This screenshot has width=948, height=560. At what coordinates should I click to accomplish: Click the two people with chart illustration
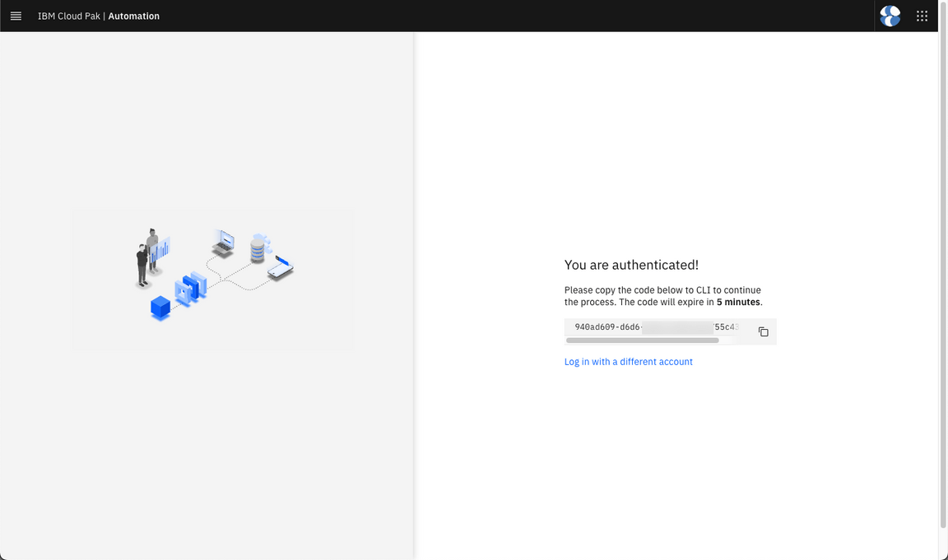[x=151, y=257]
